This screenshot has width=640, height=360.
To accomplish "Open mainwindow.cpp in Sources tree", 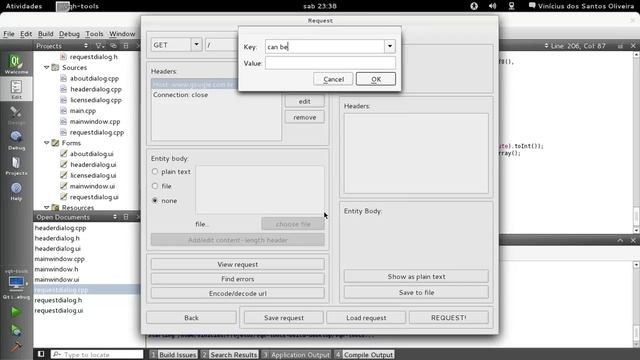I will click(95, 121).
